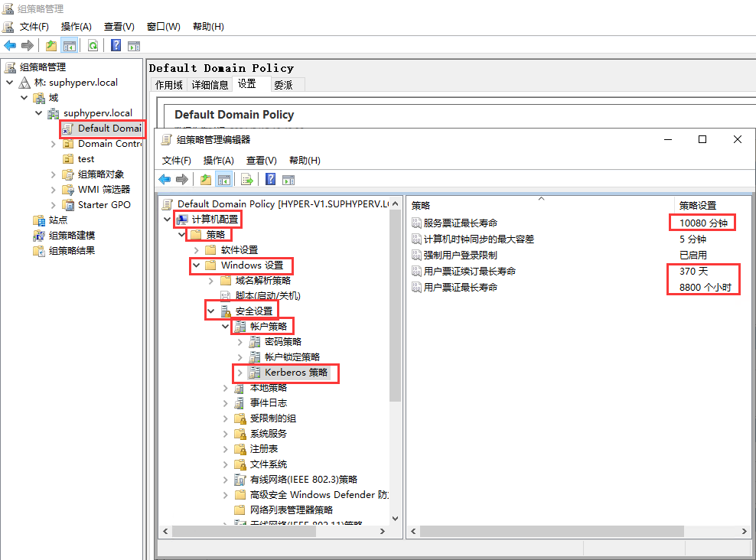The width and height of the screenshot is (756, 560).
Task: Select 事件日志 tree node
Action: 269,403
